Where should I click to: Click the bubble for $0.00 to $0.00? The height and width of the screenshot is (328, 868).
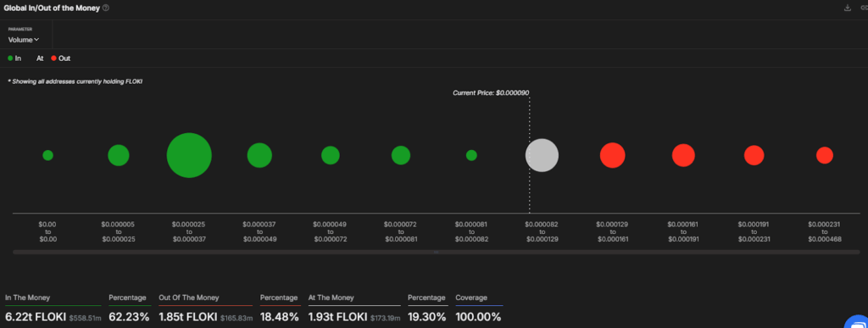[x=47, y=155]
